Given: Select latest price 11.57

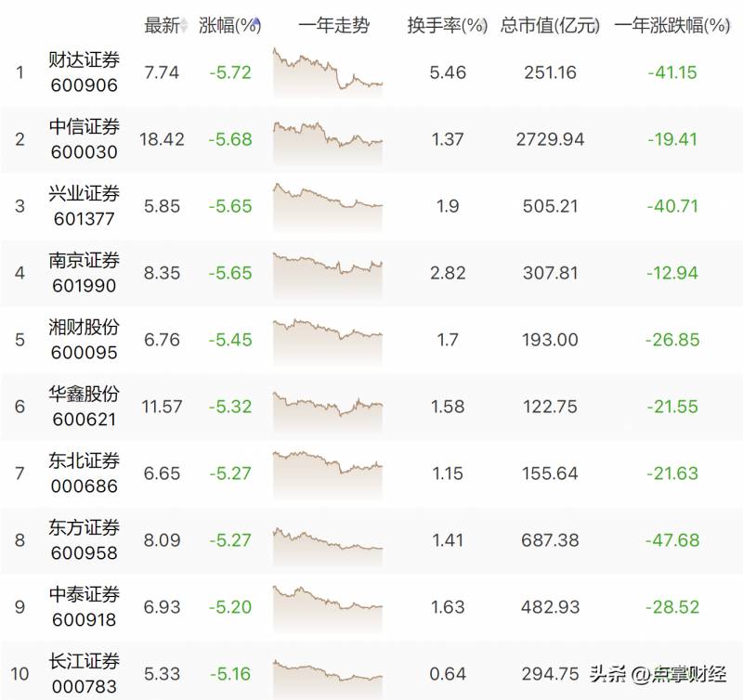Looking at the screenshot, I should [162, 407].
